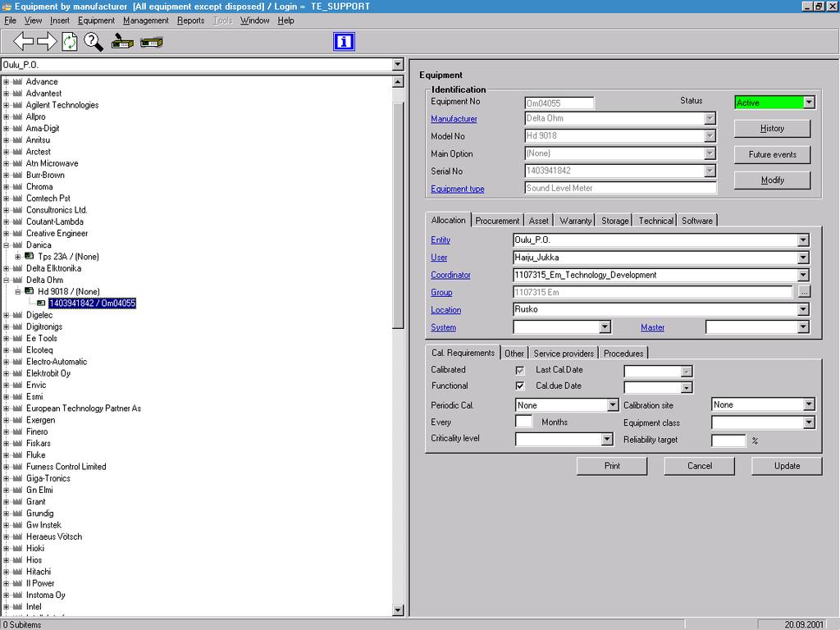Open the magnifier search icon
Screen dimensions: 840x630
[94, 41]
